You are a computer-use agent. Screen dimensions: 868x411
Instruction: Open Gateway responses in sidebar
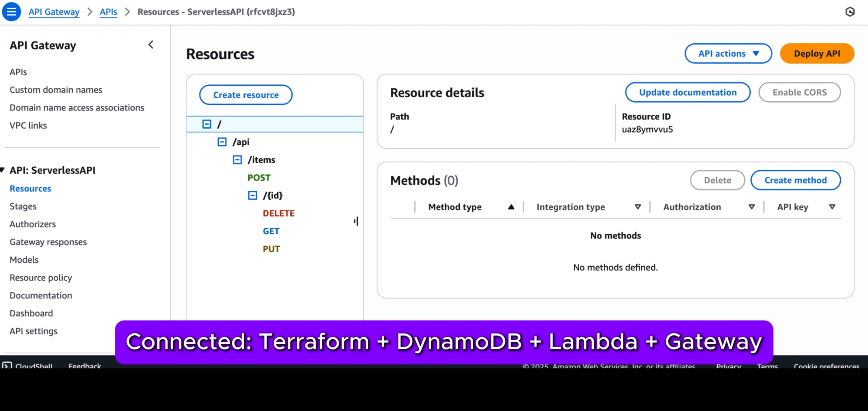pyautogui.click(x=48, y=242)
